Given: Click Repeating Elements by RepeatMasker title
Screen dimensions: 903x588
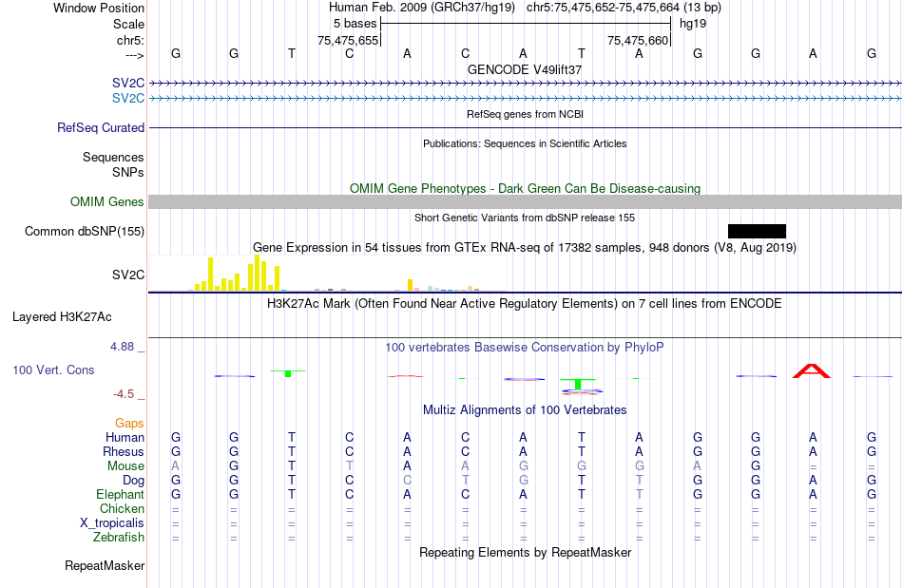Looking at the screenshot, I should [x=525, y=552].
